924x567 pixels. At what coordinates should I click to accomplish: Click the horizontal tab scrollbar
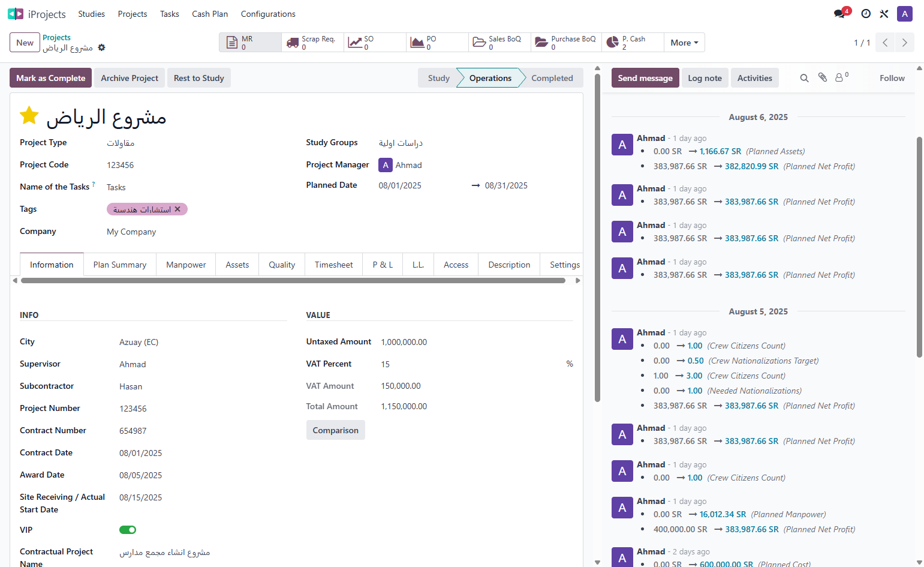[x=293, y=280]
